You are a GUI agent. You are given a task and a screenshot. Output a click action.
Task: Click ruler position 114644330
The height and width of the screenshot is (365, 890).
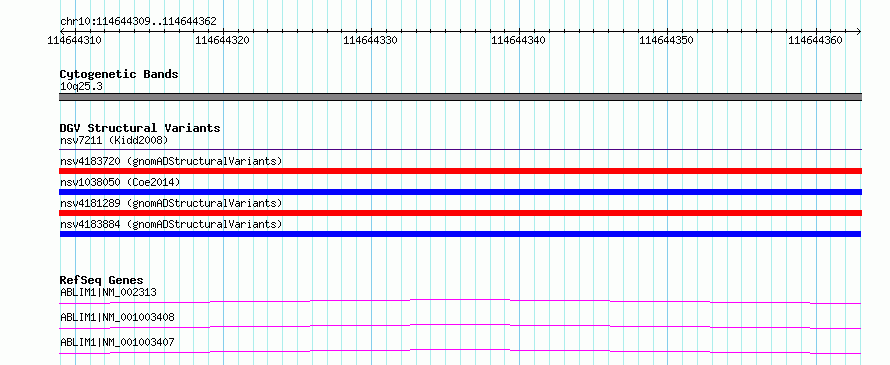click(x=371, y=41)
